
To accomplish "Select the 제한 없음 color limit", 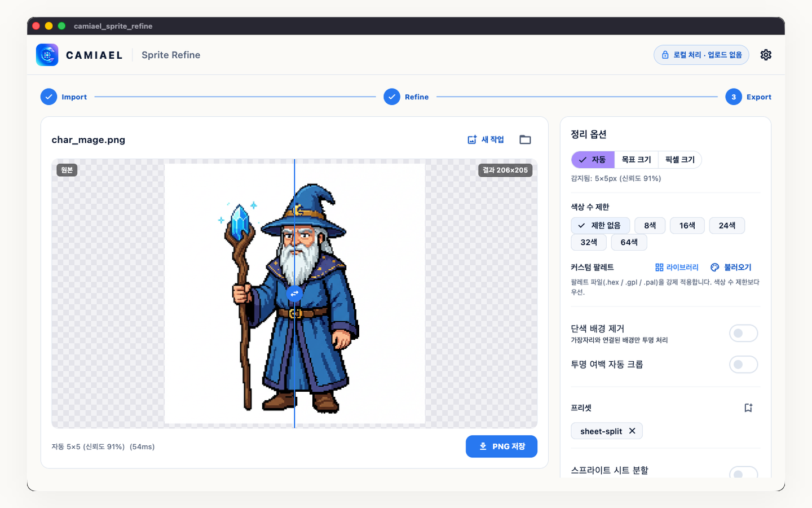I will tap(600, 225).
